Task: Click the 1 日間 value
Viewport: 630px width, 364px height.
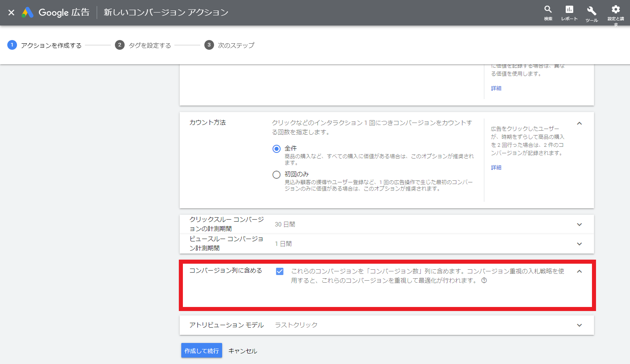Action: coord(283,244)
